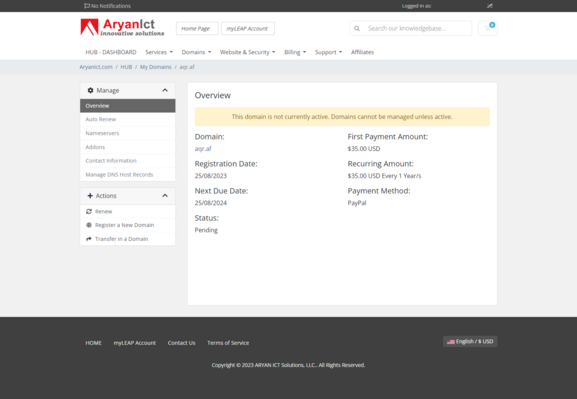Open the Support dropdown menu
Screen dimensions: 577x399
coord(328,52)
